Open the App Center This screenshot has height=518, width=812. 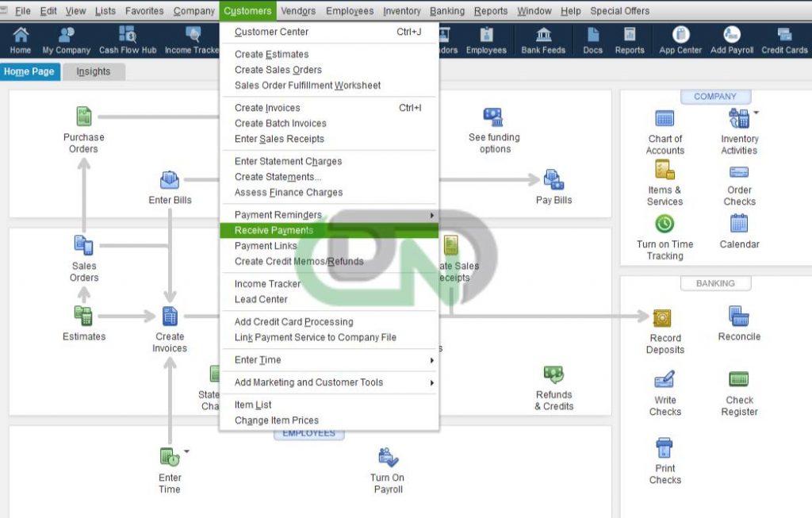tap(680, 40)
